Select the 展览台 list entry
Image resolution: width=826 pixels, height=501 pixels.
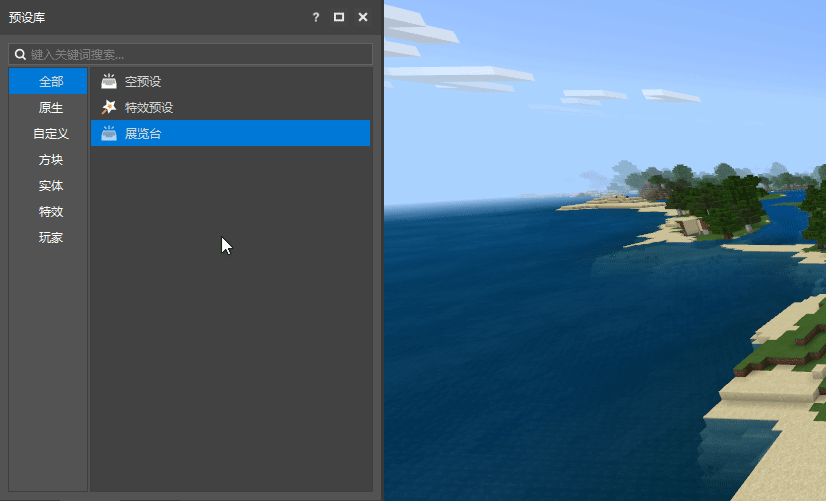pos(230,133)
